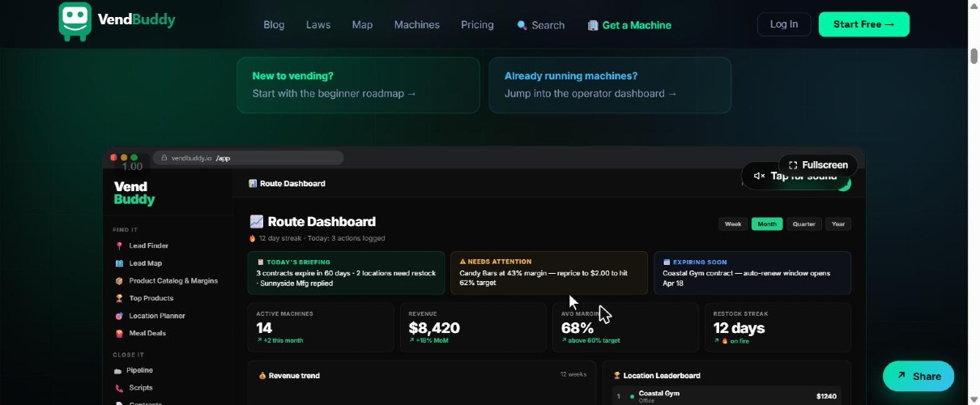Click the Today's Briefing clipboard icon

click(260, 262)
